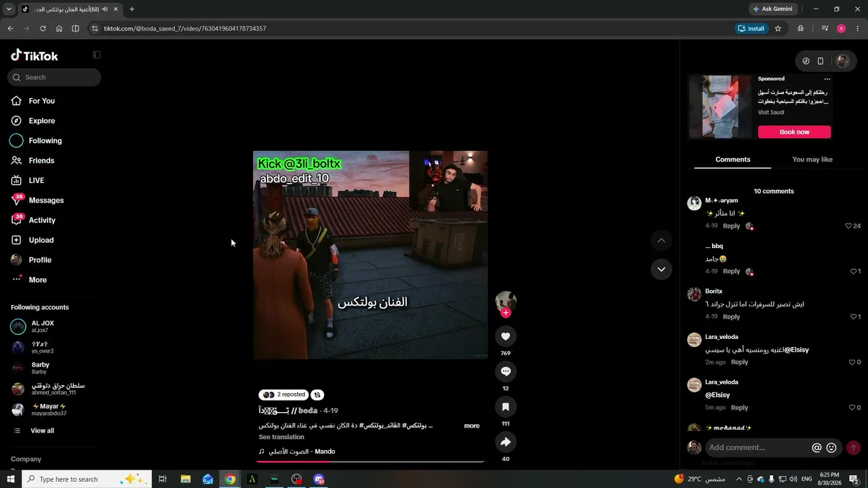Switch to the Comments tab
The width and height of the screenshot is (868, 488).
point(733,160)
